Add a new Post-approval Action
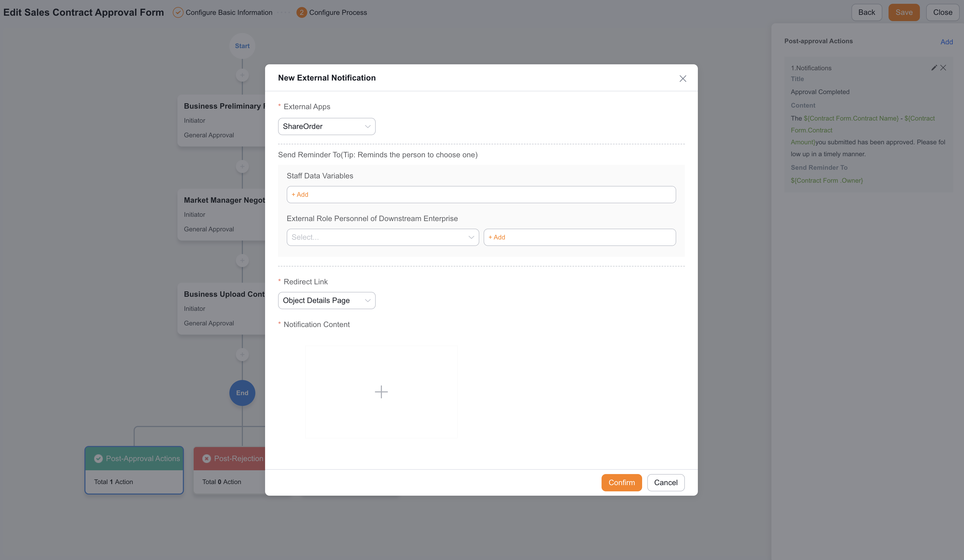Viewport: 964px width, 560px height. (x=946, y=42)
